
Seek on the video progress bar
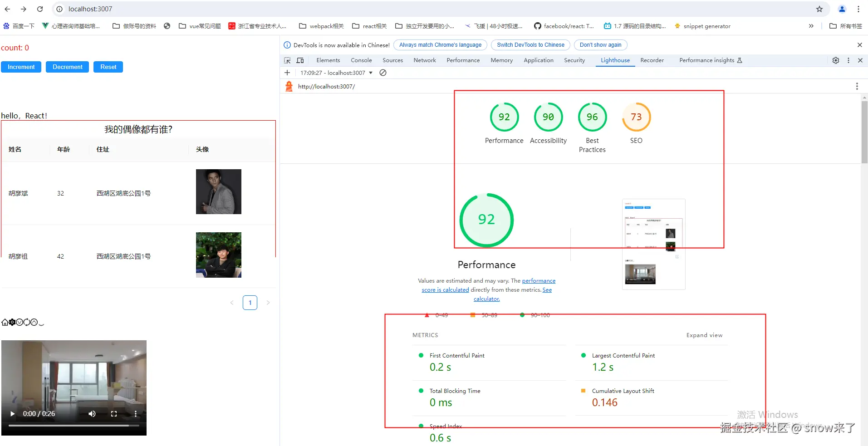pyautogui.click(x=74, y=426)
